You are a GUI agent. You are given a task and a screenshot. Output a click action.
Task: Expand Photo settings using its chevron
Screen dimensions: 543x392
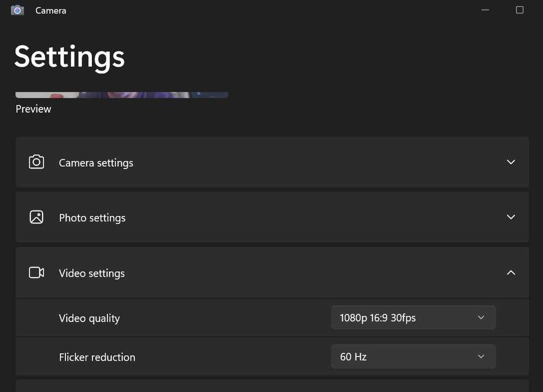tap(511, 217)
